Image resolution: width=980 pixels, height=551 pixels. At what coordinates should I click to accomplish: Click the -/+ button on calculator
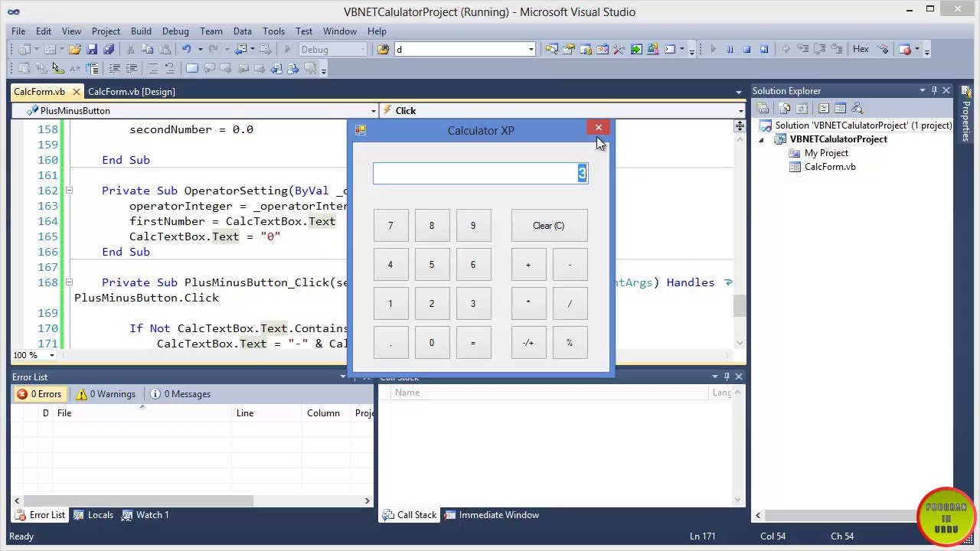tap(528, 343)
